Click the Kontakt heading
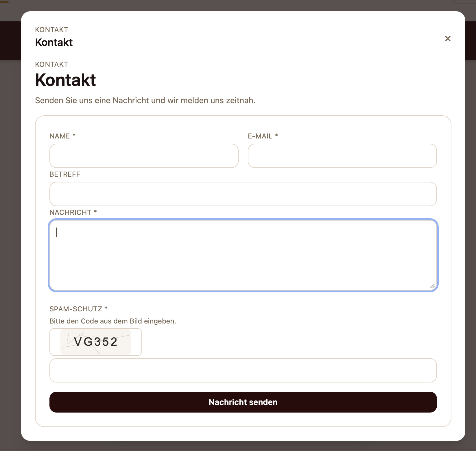Image resolution: width=476 pixels, height=451 pixels. (x=66, y=80)
